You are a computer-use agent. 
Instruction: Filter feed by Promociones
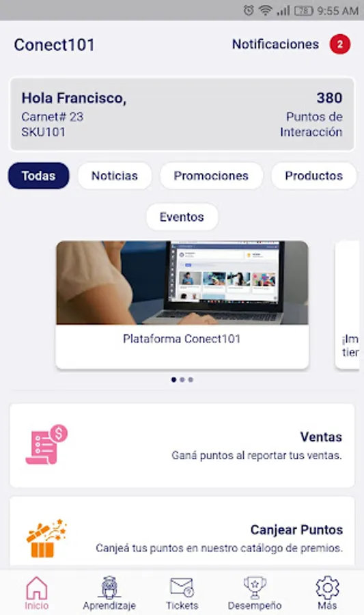(x=211, y=176)
